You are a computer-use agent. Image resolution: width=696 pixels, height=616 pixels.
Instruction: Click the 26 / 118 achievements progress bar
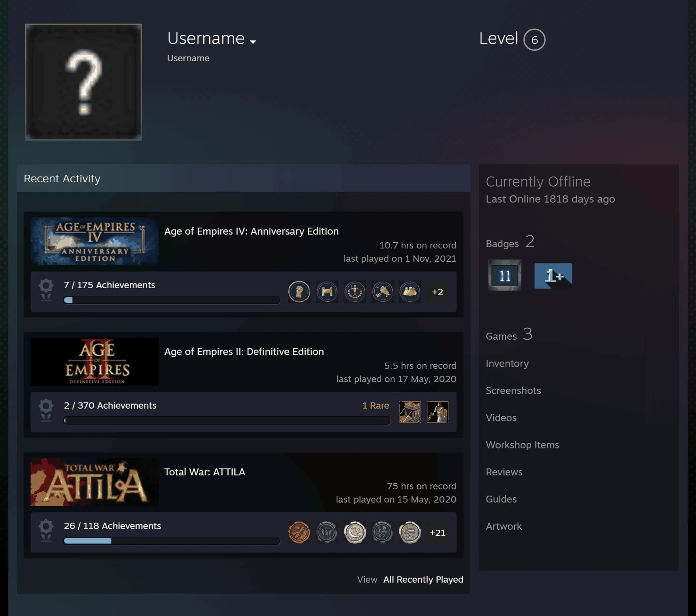tap(171, 541)
